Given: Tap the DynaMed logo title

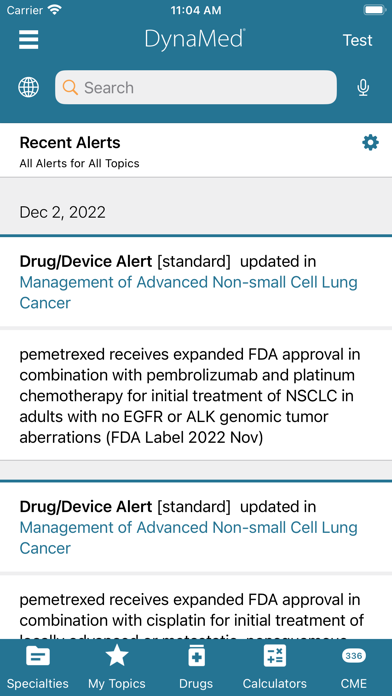Looking at the screenshot, I should [195, 39].
